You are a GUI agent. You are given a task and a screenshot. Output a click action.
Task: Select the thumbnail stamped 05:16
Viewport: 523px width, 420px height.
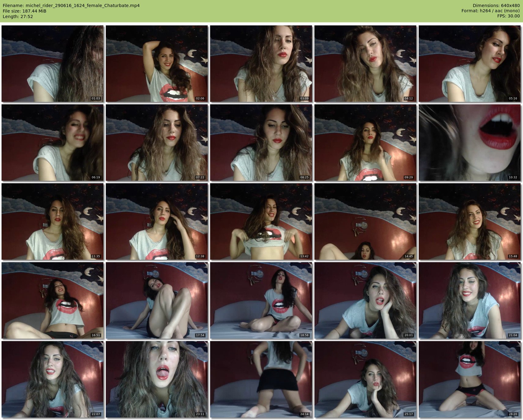tap(470, 64)
